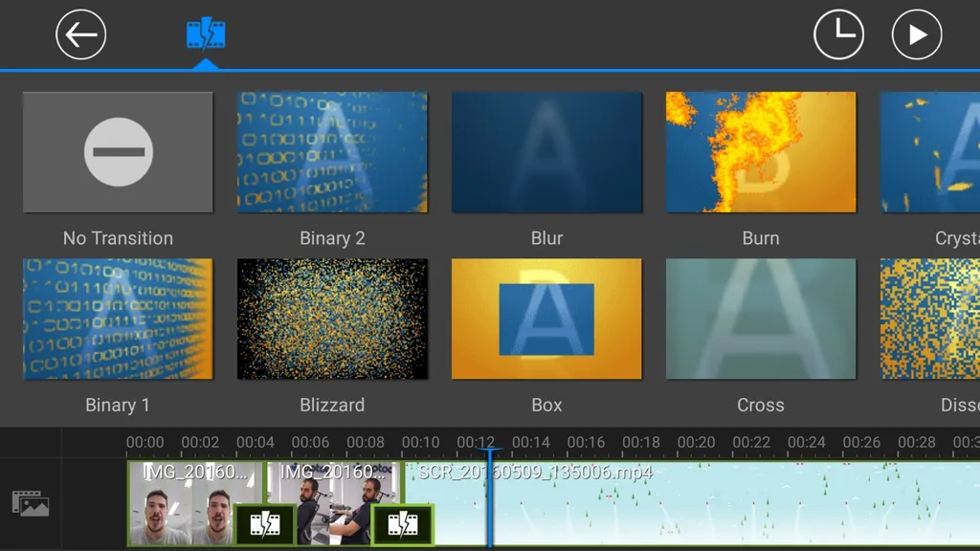This screenshot has height=551, width=980.
Task: Click the Burn label
Action: (761, 238)
